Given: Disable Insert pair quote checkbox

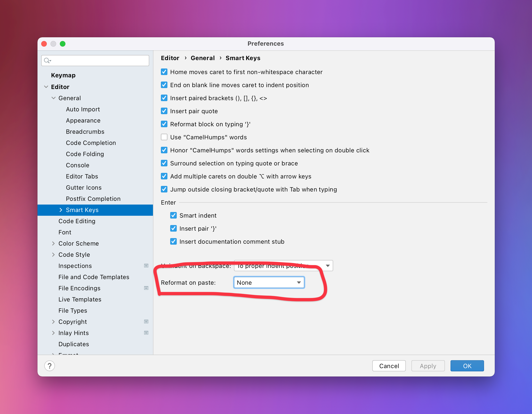Looking at the screenshot, I should tap(164, 111).
